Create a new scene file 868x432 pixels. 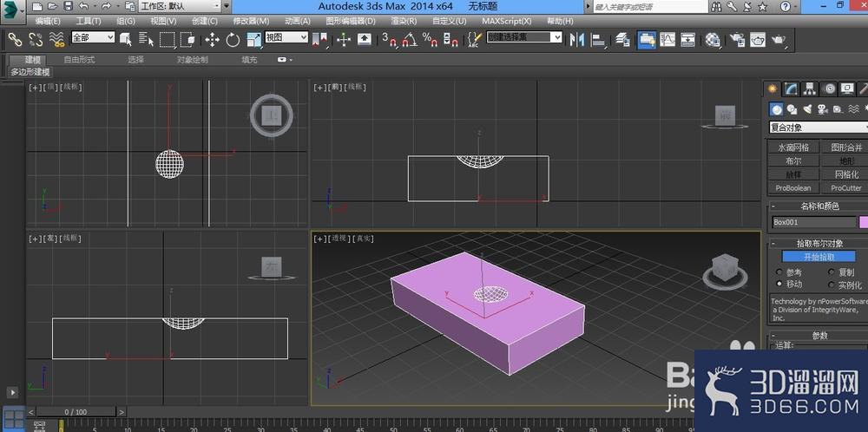(36, 7)
